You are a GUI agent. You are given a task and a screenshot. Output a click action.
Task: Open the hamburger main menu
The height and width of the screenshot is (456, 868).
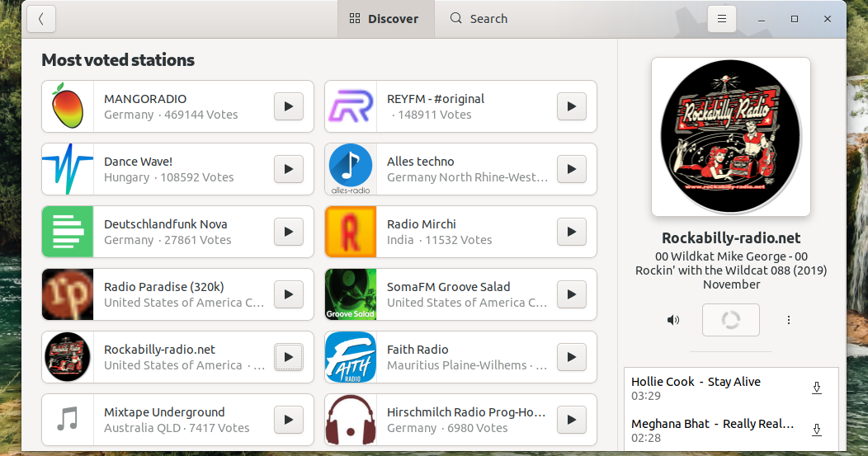(722, 19)
